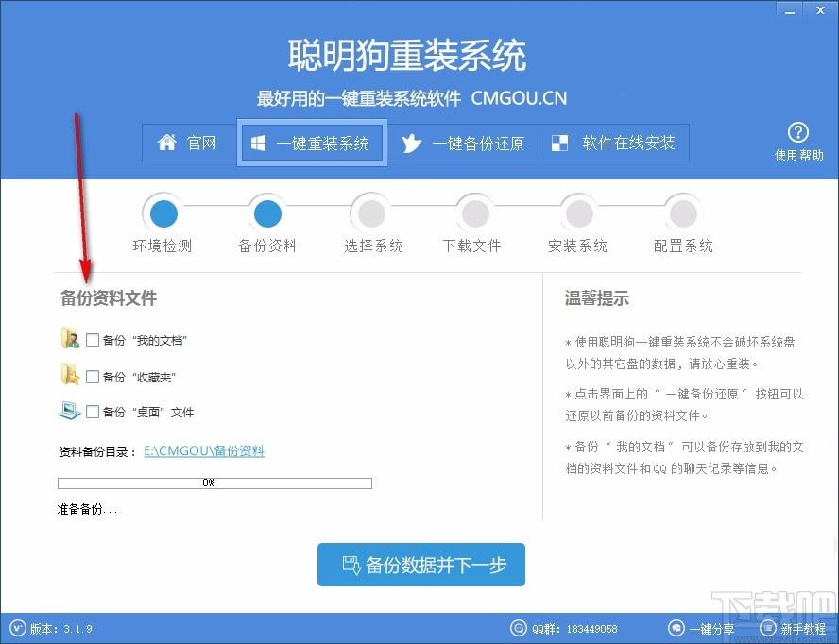The width and height of the screenshot is (839, 644).
Task: Click the 一键分享 share link
Action: coord(711,629)
